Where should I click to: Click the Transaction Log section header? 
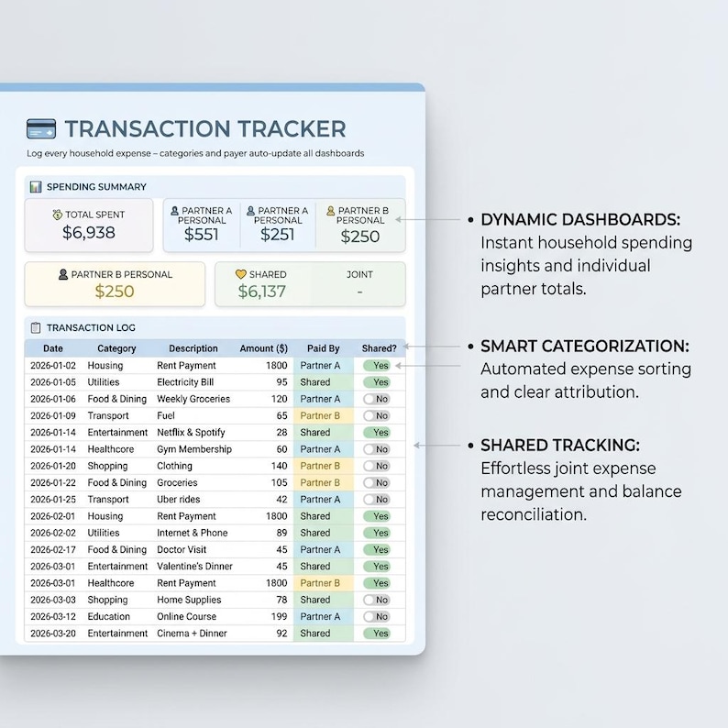coord(215,328)
